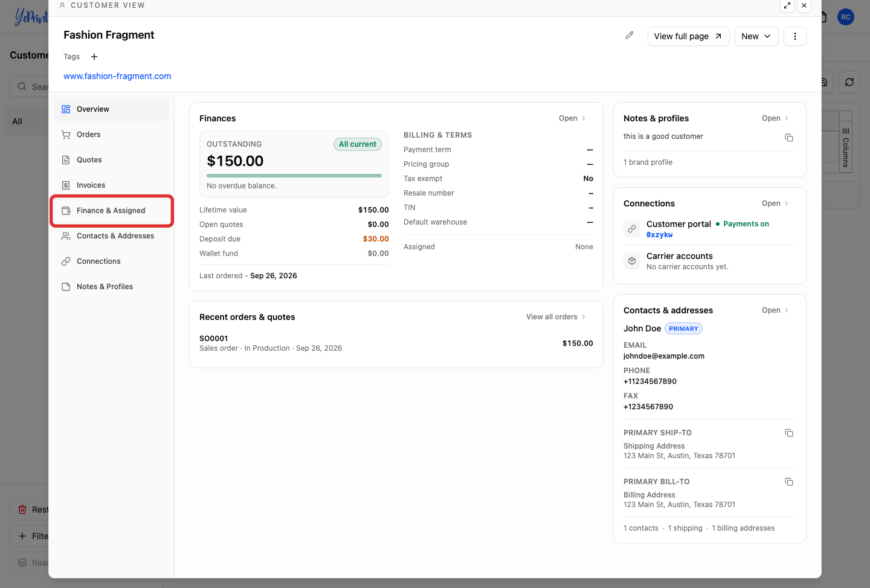View all orders in Recent orders
The height and width of the screenshot is (588, 870).
pos(556,317)
